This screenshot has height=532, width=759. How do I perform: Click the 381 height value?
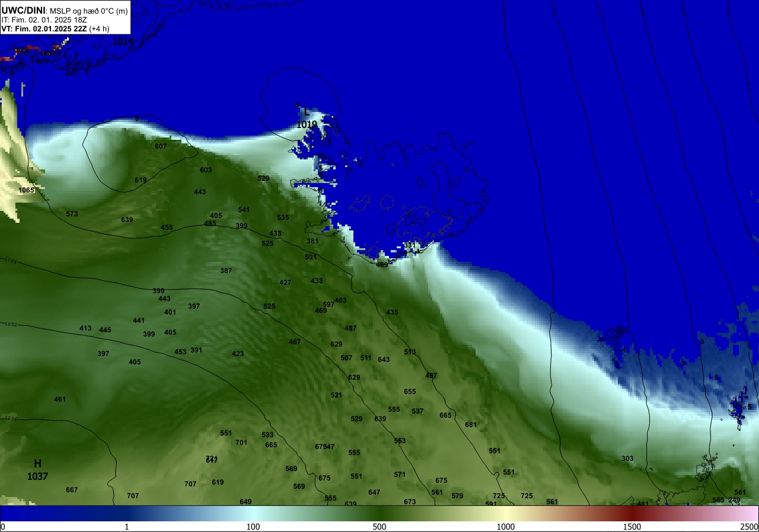[312, 241]
